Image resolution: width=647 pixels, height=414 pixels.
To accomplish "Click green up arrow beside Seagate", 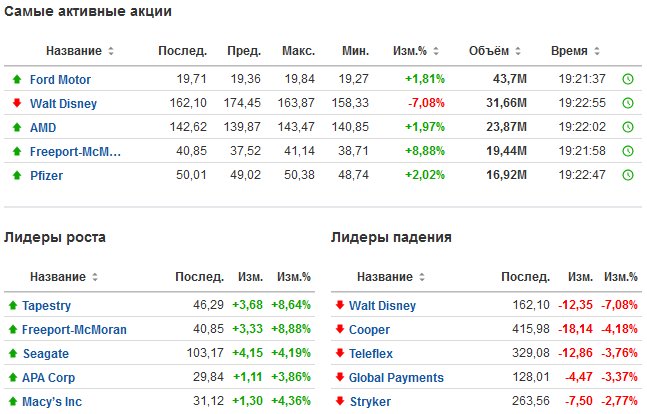I will click(13, 353).
